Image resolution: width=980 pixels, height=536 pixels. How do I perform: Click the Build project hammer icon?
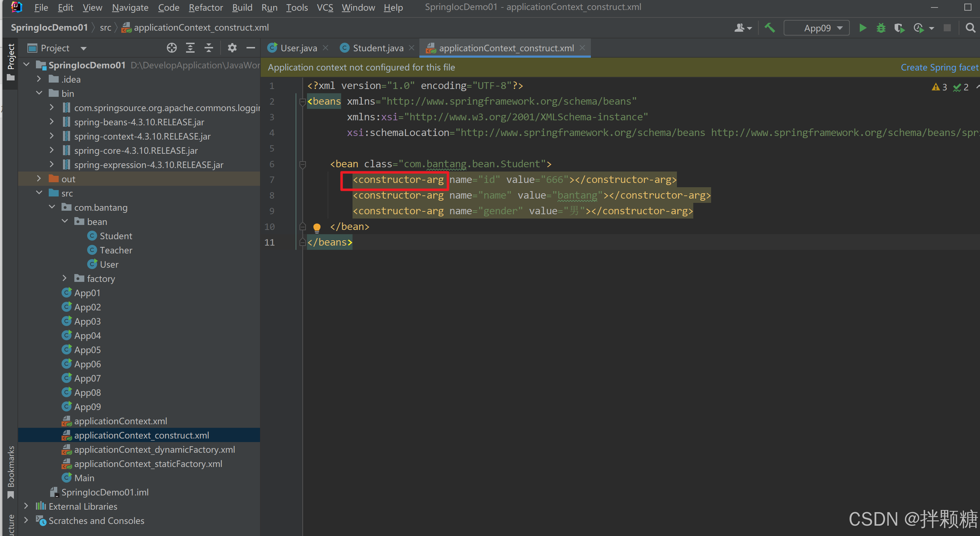[770, 28]
